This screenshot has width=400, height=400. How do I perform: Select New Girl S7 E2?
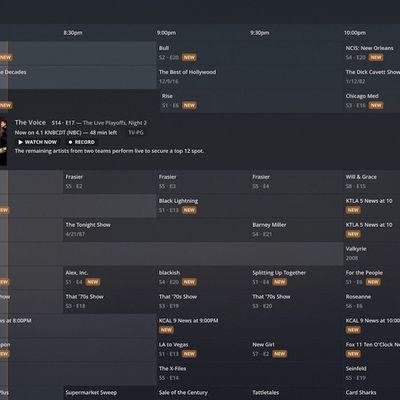click(297, 350)
